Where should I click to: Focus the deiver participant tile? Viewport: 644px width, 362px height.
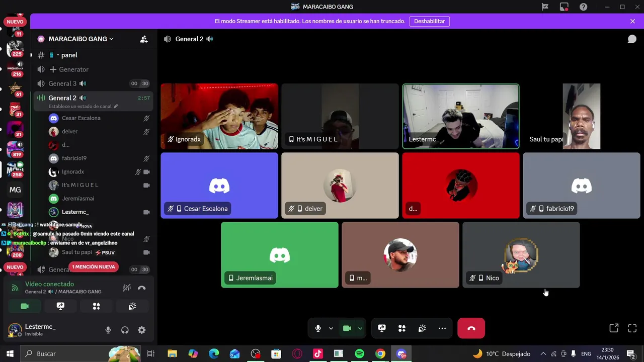(x=340, y=186)
